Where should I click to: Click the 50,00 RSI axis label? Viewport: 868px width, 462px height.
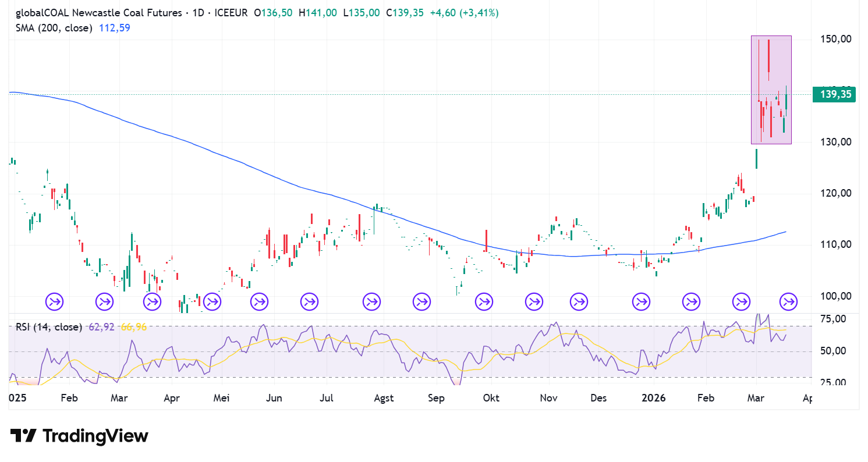pyautogui.click(x=834, y=351)
